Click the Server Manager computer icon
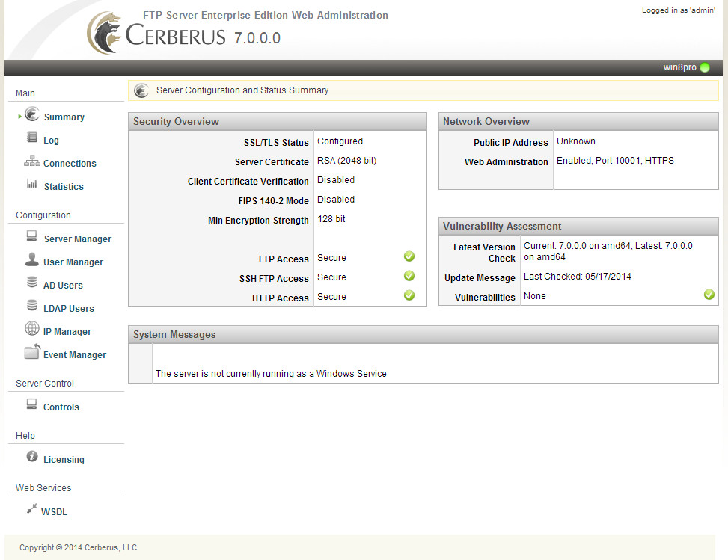This screenshot has height=560, width=728. pyautogui.click(x=31, y=236)
